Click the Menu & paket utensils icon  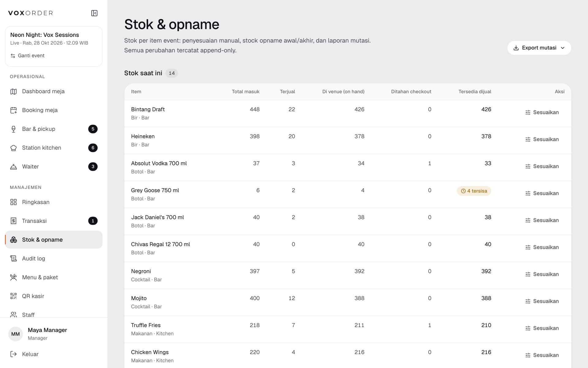[13, 277]
